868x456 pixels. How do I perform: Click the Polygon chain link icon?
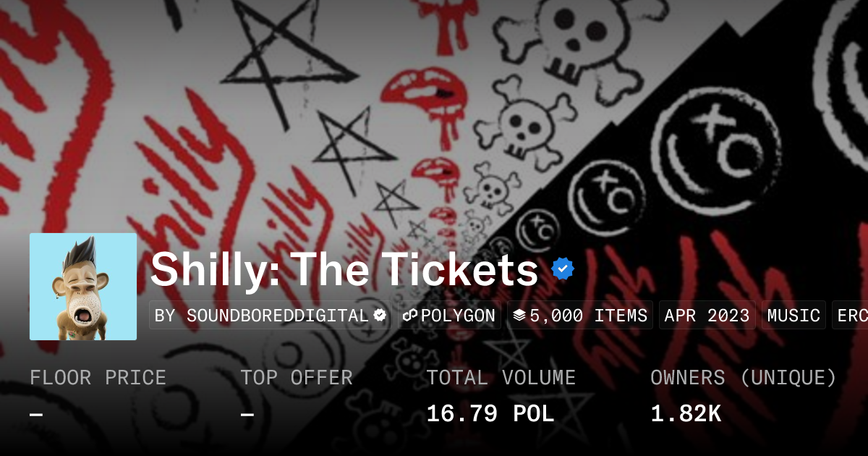[411, 316]
